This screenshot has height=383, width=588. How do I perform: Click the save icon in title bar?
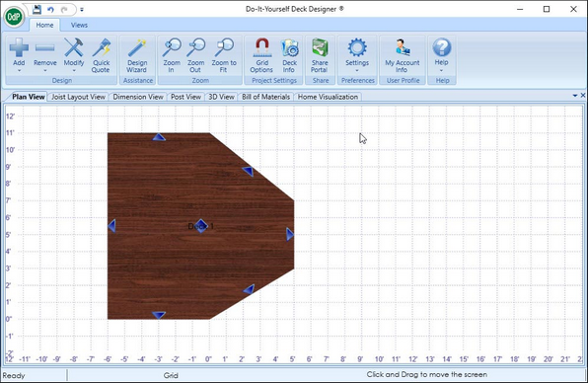pos(37,9)
